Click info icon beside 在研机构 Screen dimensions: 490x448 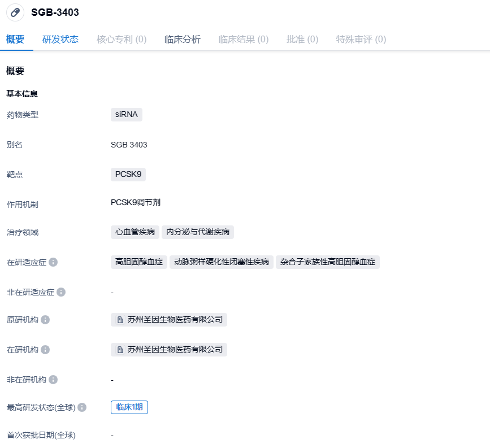45,350
